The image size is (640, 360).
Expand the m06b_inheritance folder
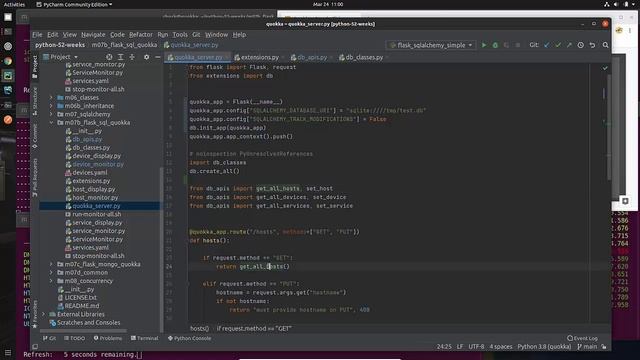click(52, 106)
